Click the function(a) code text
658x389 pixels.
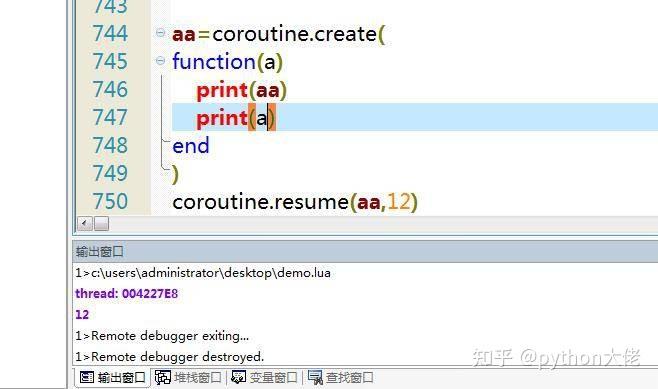[x=227, y=62]
